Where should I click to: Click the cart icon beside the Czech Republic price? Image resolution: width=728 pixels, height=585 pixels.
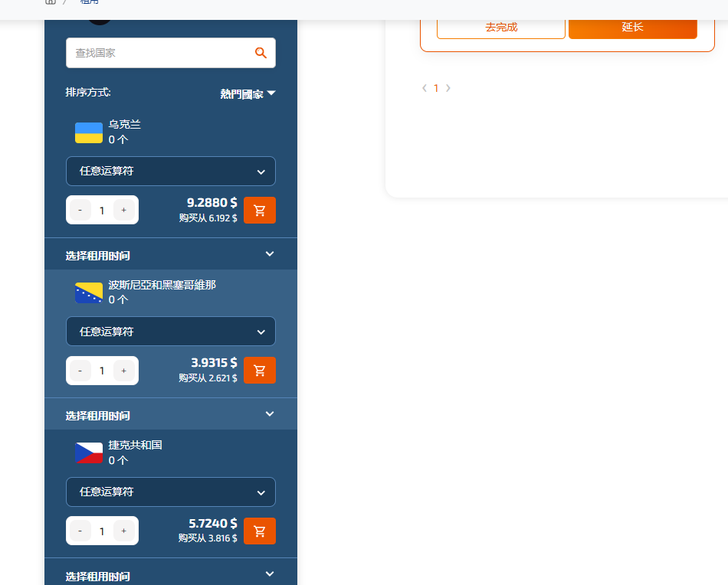click(259, 531)
